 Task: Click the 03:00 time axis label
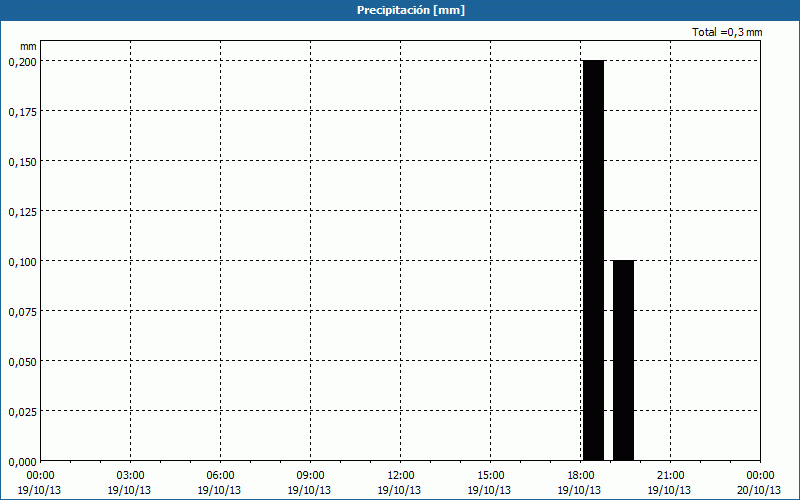[130, 476]
